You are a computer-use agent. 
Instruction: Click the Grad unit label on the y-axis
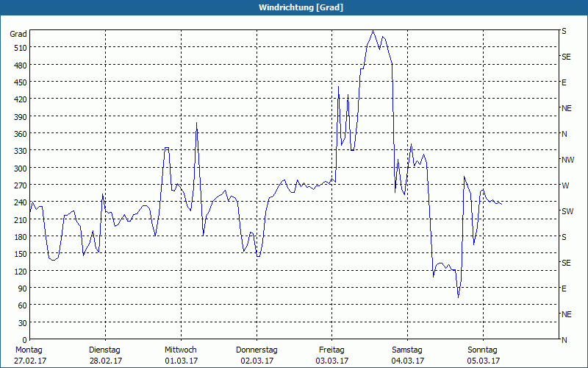coord(18,34)
